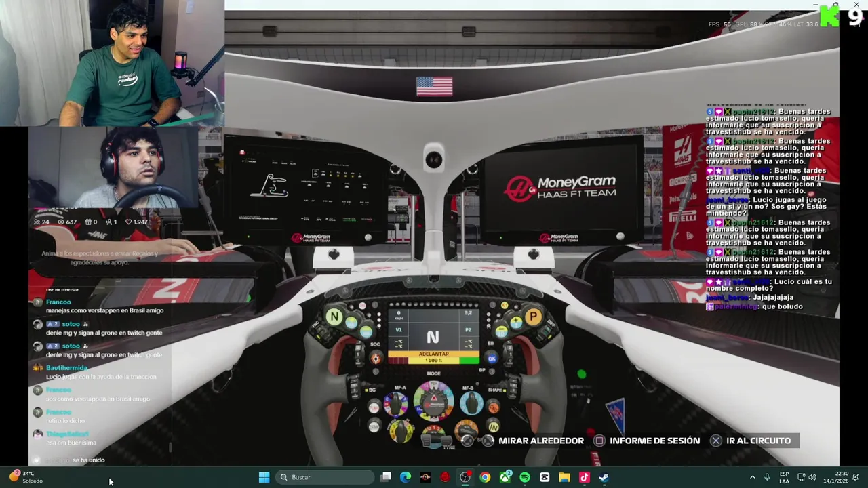868x488 pixels.
Task: Open the notification bell in the tray
Action: (x=856, y=477)
